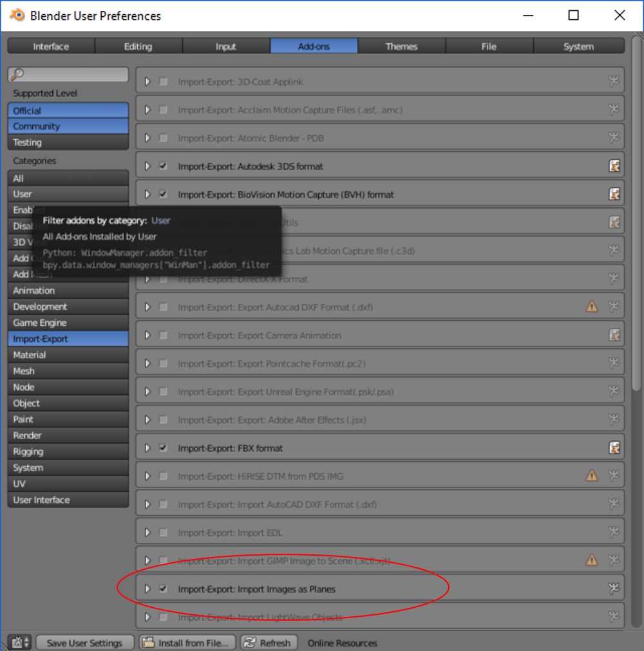The image size is (644, 651).
Task: Select the Game Engine category
Action: click(68, 323)
